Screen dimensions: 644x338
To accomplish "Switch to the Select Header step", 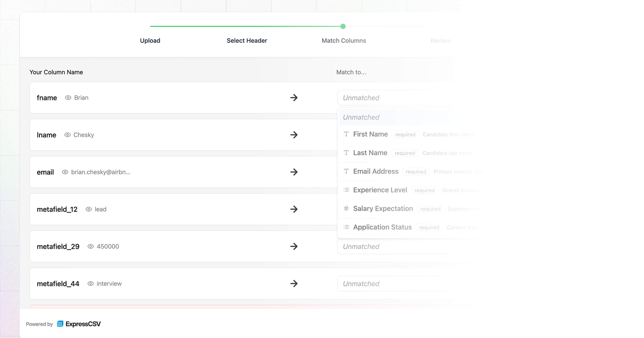I will pos(247,41).
